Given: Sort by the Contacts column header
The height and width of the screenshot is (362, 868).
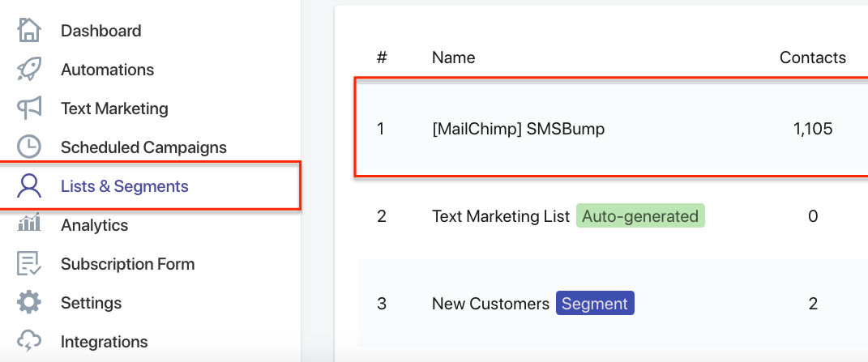Looking at the screenshot, I should click(x=813, y=57).
